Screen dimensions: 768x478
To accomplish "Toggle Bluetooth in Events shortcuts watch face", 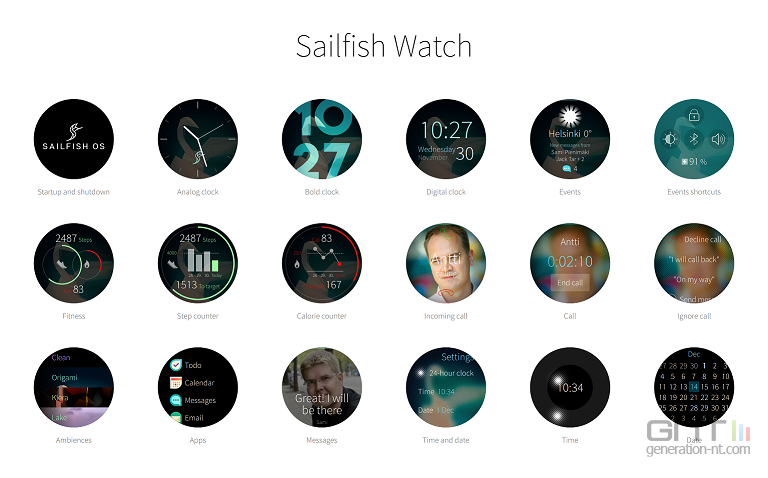I will point(694,139).
